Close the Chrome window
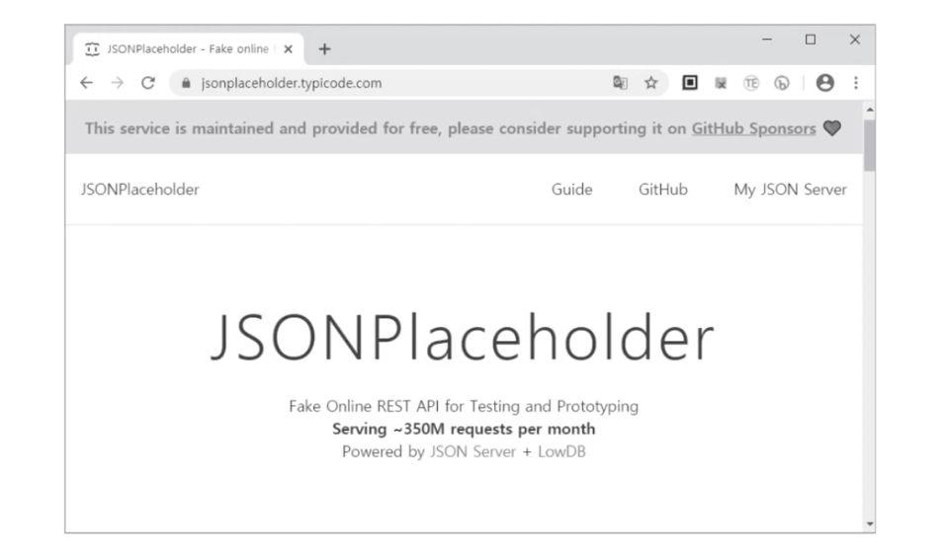Image resolution: width=944 pixels, height=560 pixels. pyautogui.click(x=855, y=40)
